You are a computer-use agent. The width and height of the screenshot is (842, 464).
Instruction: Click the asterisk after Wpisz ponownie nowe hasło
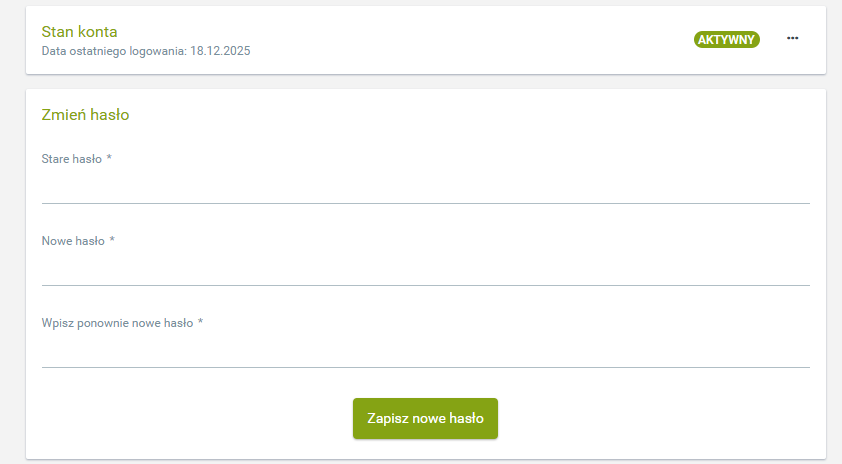201,322
